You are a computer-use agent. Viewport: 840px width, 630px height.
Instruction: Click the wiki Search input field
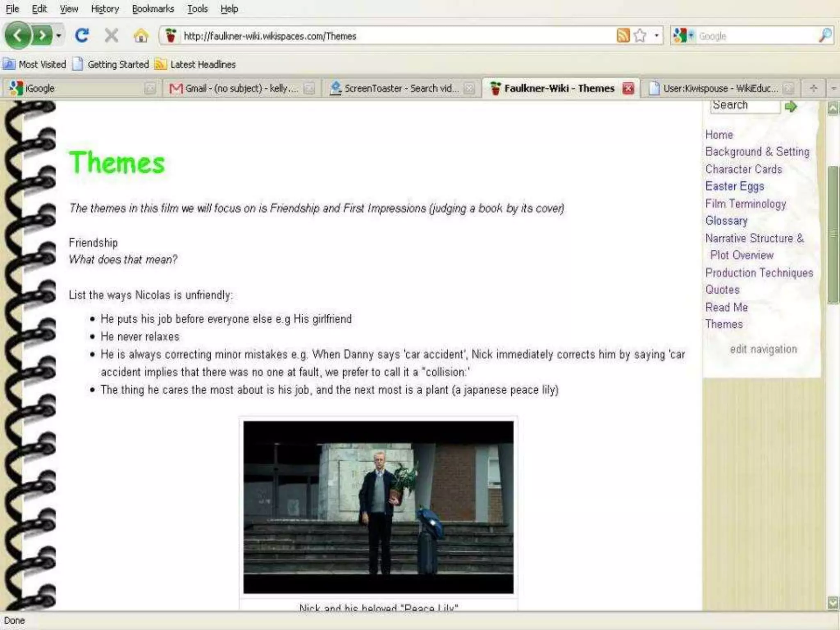coord(744,106)
